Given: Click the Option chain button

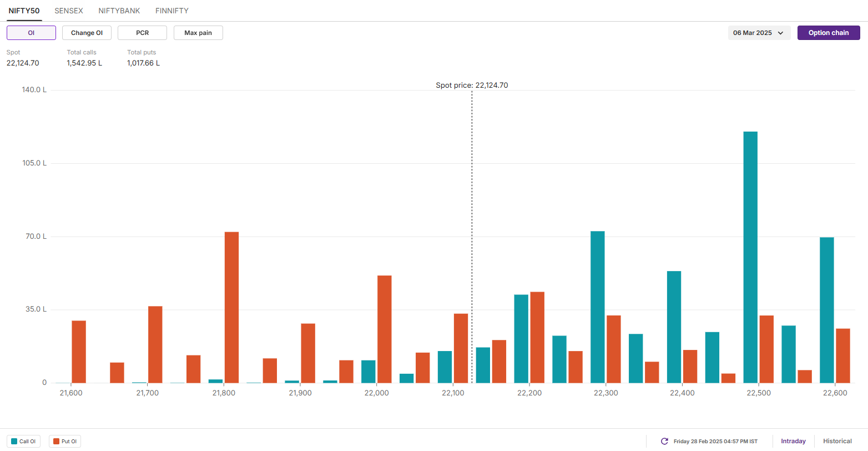Looking at the screenshot, I should coord(829,33).
